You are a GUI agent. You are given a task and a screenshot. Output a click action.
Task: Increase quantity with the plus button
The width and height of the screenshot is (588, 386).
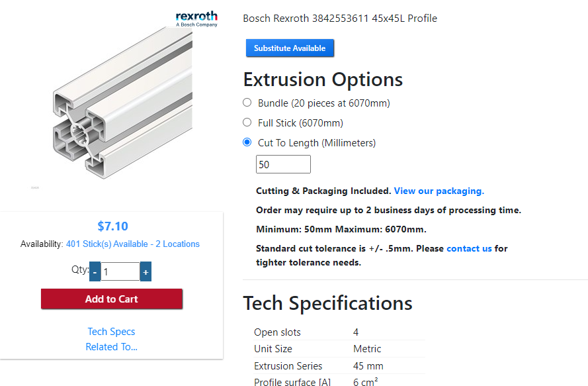(x=146, y=271)
